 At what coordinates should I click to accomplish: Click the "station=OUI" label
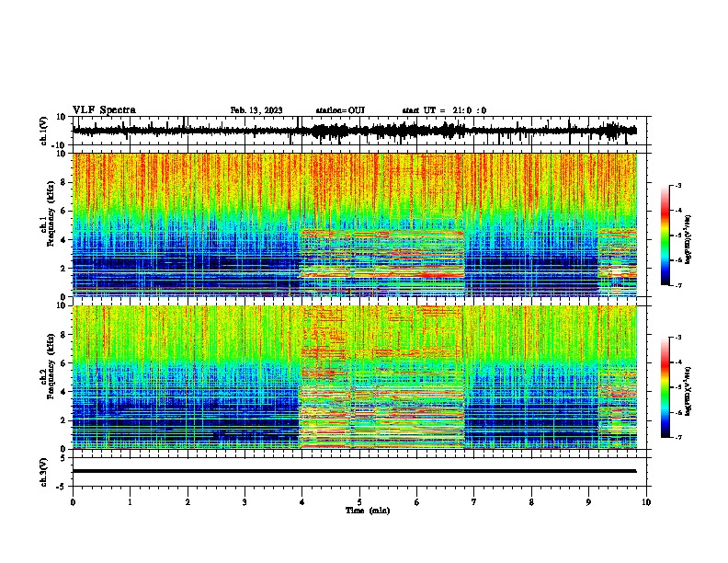(x=340, y=110)
